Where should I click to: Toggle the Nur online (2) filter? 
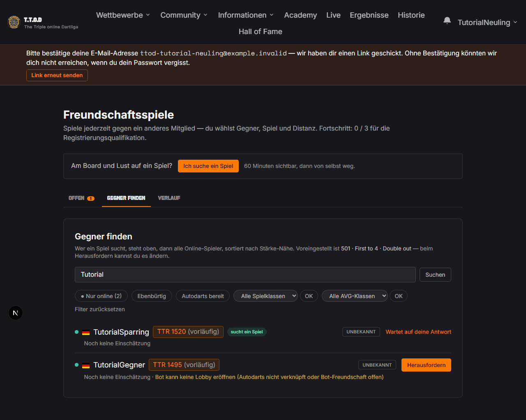pyautogui.click(x=102, y=296)
